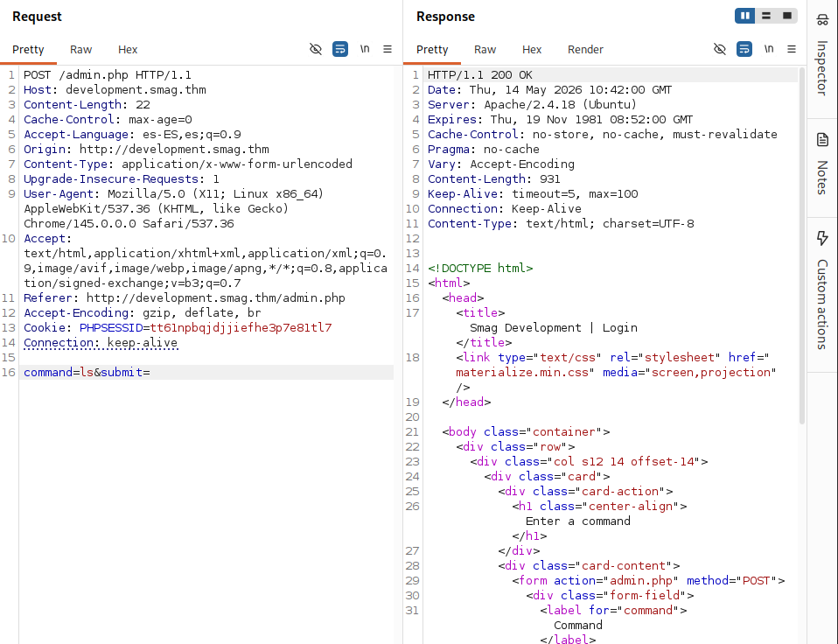Open the Inspector side panel

pyautogui.click(x=822, y=55)
